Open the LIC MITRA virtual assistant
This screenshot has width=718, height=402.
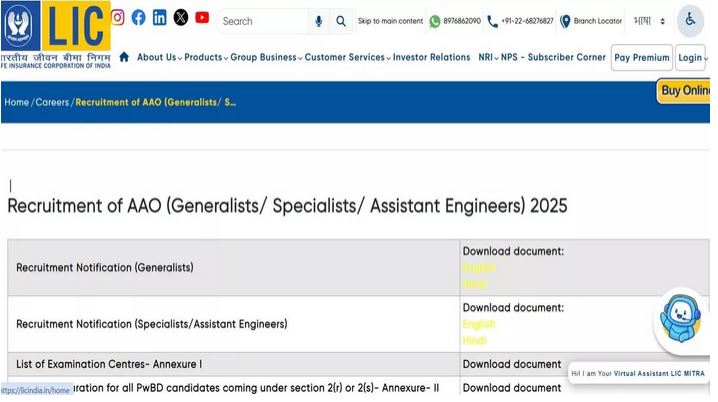683,319
